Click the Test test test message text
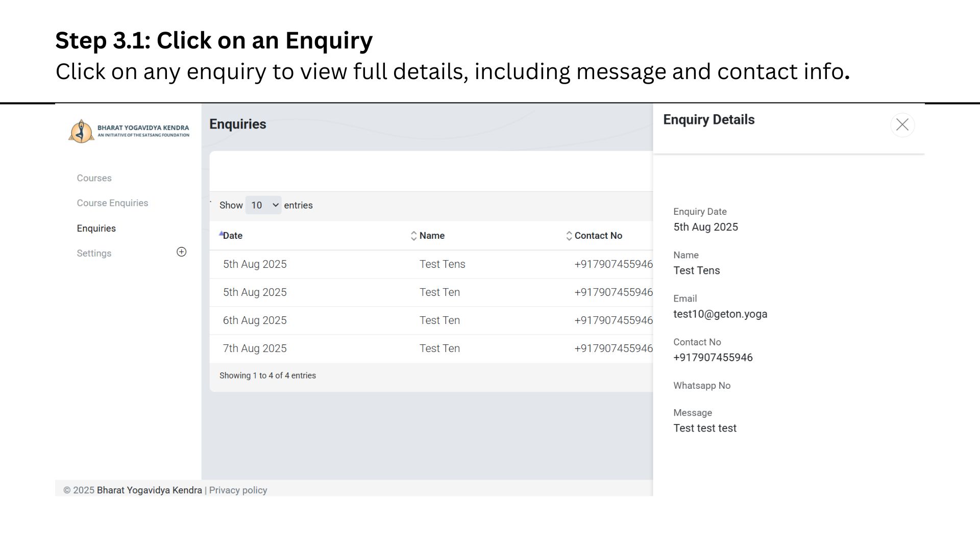Screen dimensions: 980x551 tap(704, 429)
